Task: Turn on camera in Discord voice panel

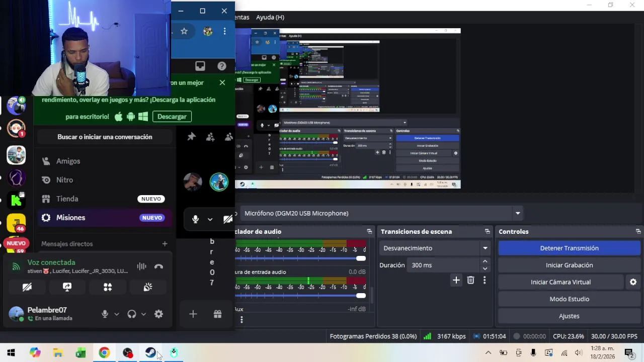Action: point(27,287)
